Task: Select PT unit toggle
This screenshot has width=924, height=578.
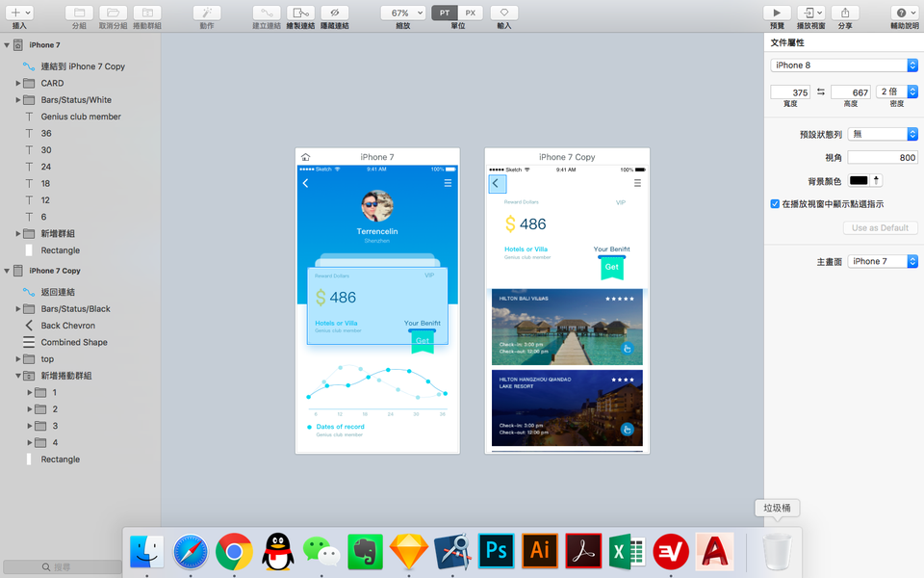Action: [445, 13]
